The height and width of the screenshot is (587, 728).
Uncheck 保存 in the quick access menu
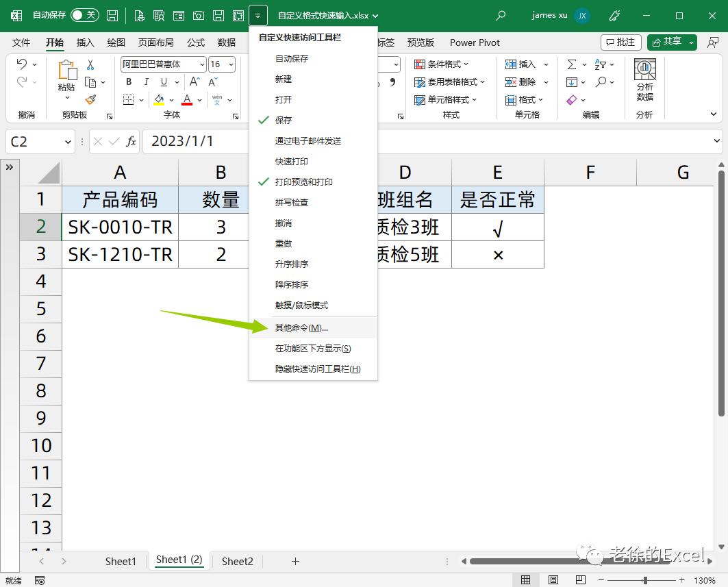coord(282,121)
